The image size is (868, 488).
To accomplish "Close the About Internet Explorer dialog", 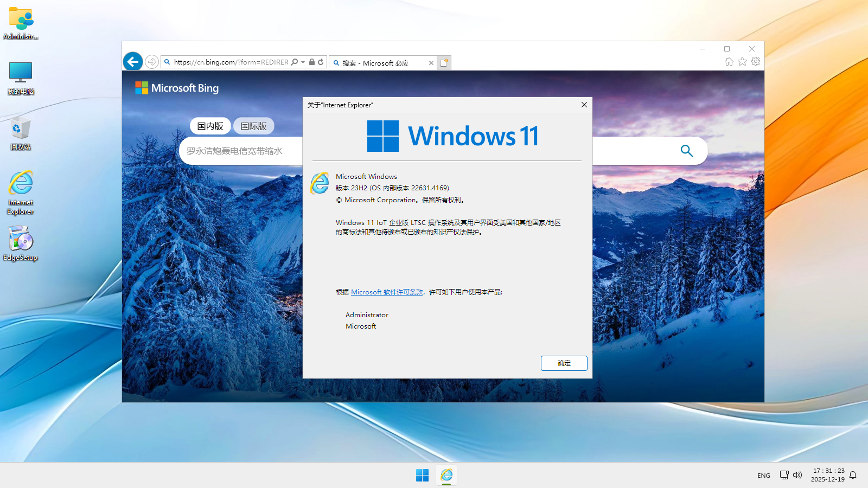I will pyautogui.click(x=584, y=105).
